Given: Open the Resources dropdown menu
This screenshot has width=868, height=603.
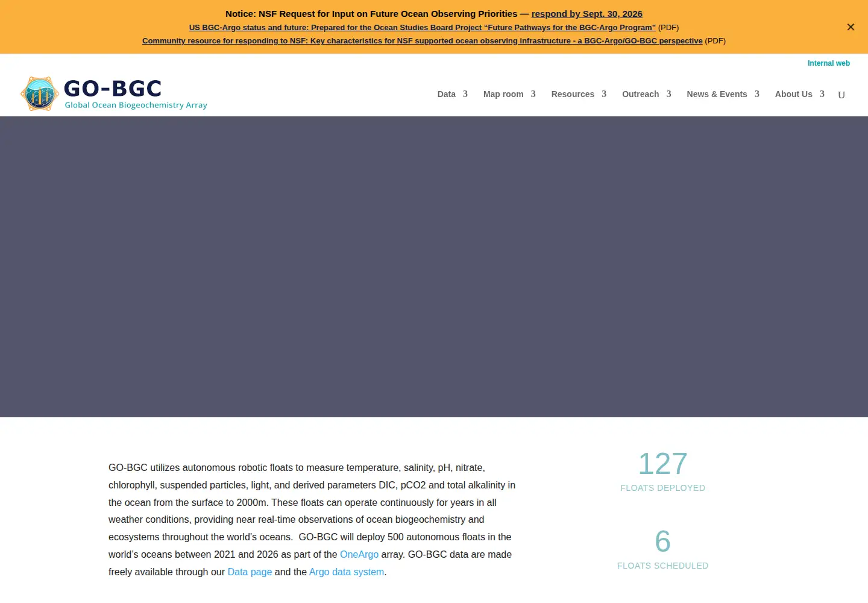Looking at the screenshot, I should click(579, 94).
